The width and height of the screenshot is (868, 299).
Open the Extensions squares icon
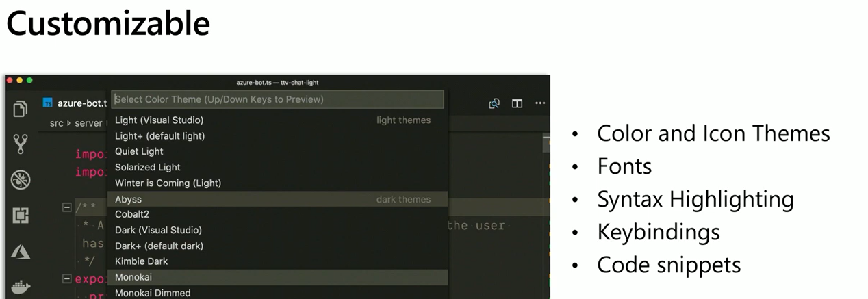pyautogui.click(x=20, y=216)
